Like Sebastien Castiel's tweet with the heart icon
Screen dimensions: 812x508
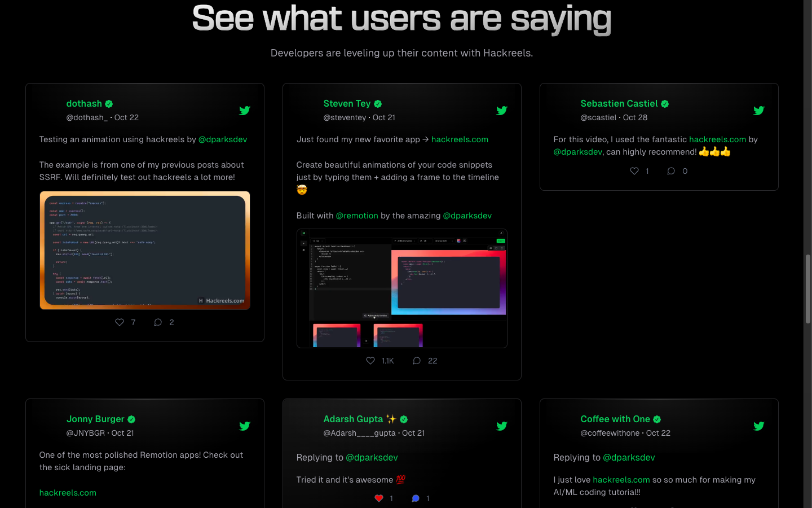[x=634, y=171]
